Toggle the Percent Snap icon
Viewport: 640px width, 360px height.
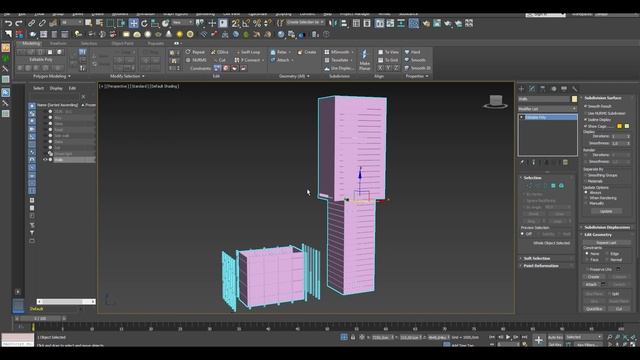(x=257, y=24)
